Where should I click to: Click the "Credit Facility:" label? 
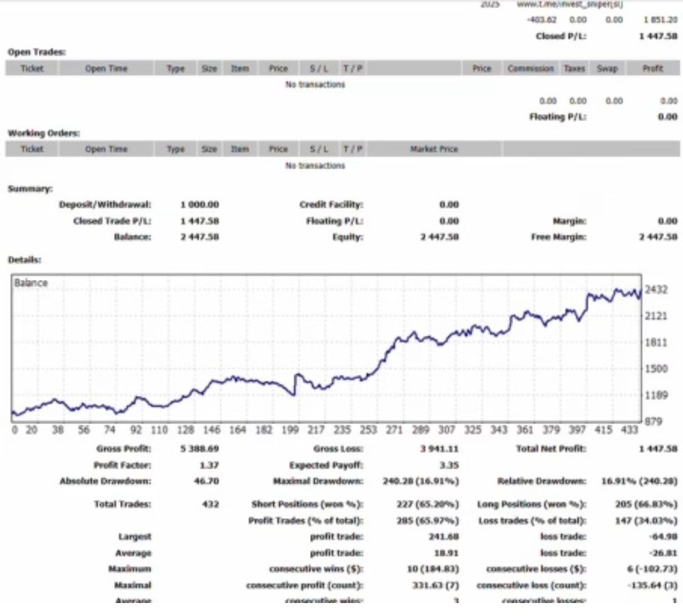[331, 205]
